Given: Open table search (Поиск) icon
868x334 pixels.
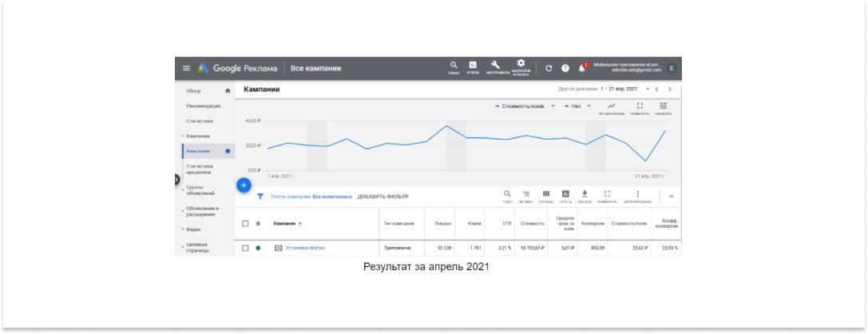Looking at the screenshot, I should coord(508,196).
